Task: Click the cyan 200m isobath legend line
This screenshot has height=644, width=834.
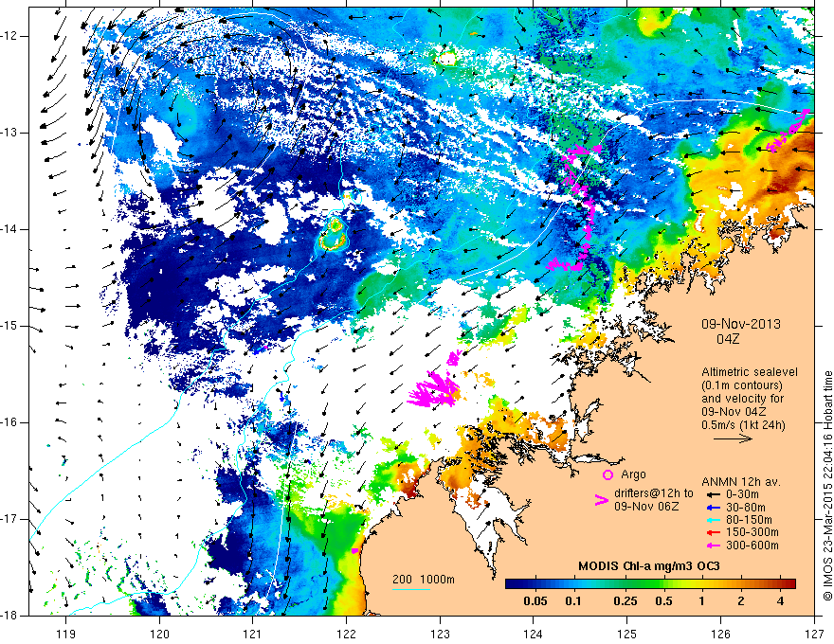Action: tap(411, 589)
